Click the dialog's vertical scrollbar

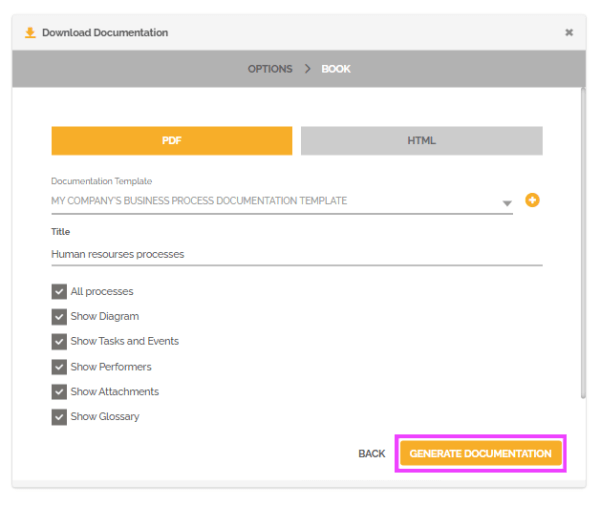coord(583,243)
